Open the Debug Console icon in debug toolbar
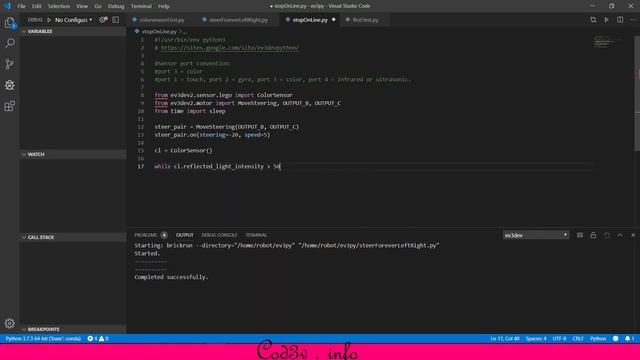This screenshot has height=360, width=640. click(x=116, y=20)
